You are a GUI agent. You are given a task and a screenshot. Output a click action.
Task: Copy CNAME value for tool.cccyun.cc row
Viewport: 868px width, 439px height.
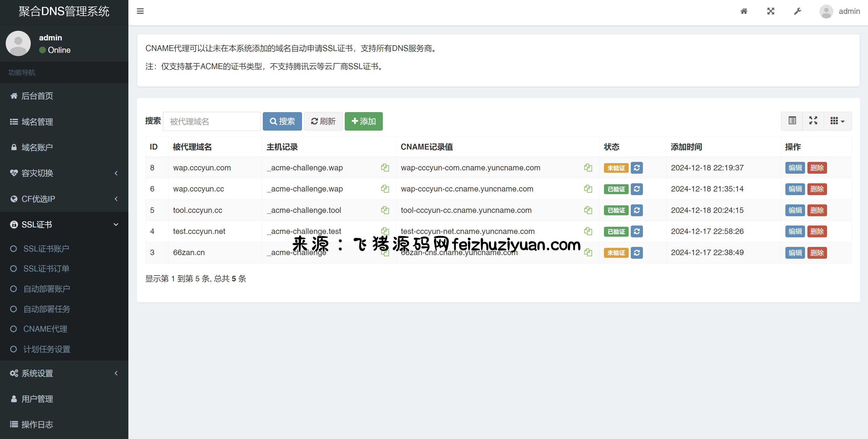click(x=588, y=210)
